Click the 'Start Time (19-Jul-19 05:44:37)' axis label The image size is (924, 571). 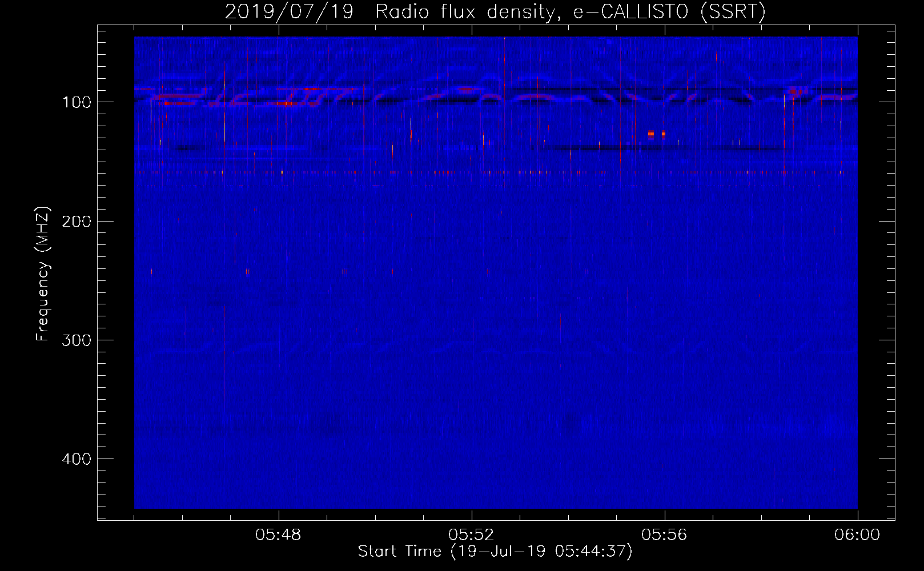pyautogui.click(x=495, y=552)
